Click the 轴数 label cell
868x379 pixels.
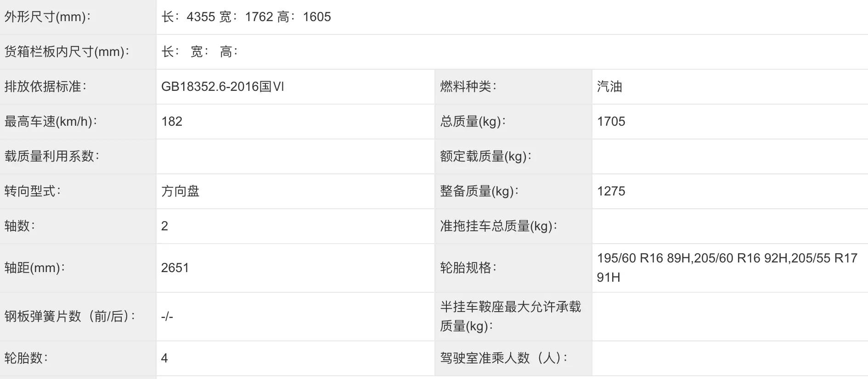tap(78, 226)
